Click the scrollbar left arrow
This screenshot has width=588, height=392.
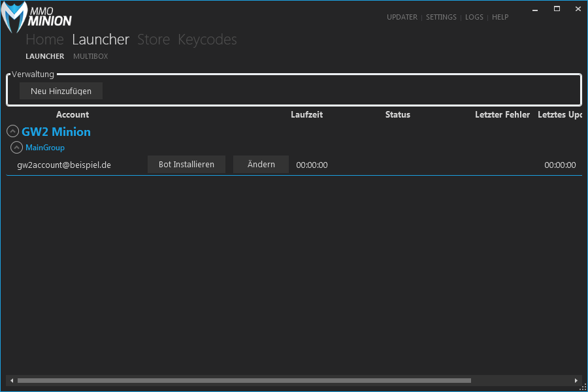point(11,380)
